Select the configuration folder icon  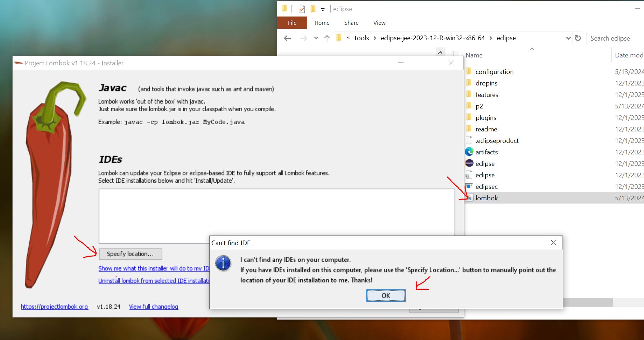click(x=469, y=71)
